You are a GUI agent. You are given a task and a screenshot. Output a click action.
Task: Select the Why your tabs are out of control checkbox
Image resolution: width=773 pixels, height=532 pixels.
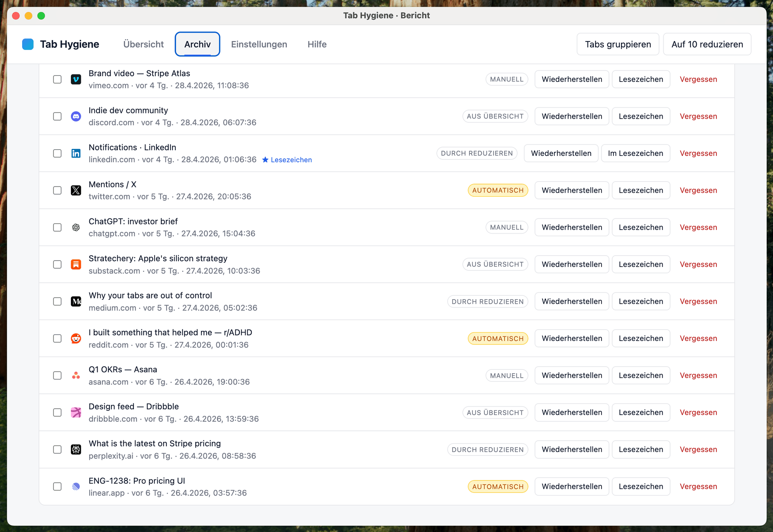point(57,301)
